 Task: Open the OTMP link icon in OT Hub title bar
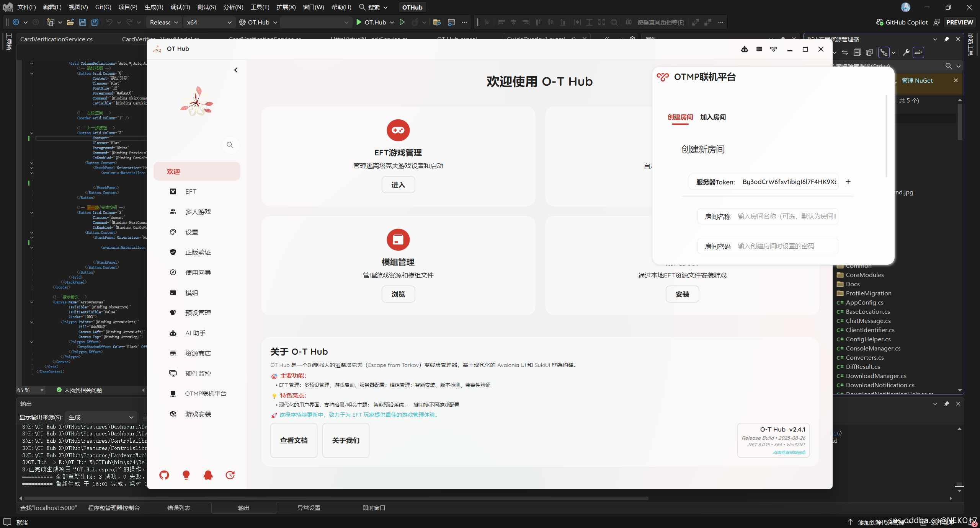pyautogui.click(x=774, y=49)
